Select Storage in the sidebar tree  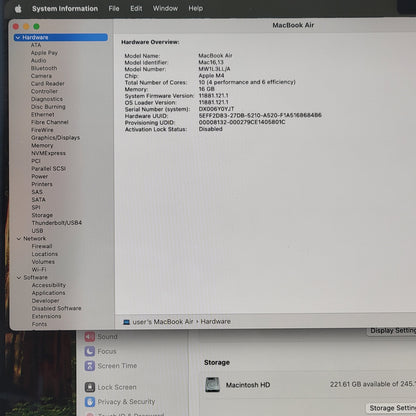click(42, 215)
